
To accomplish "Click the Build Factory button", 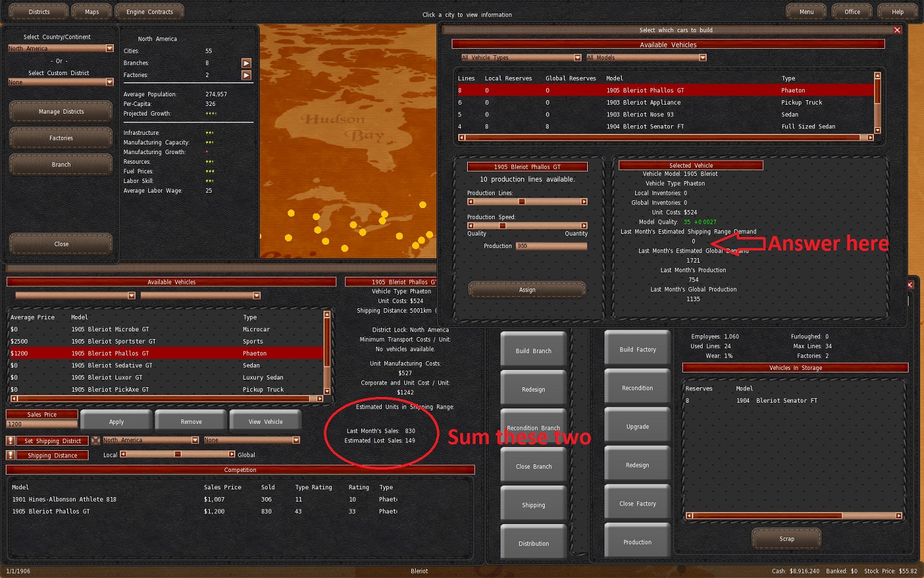I will tap(637, 349).
